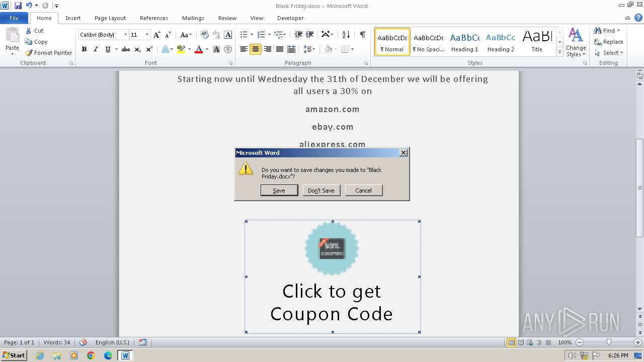Screen dimensions: 644x362
Task: Increase paragraph indent
Action: pyautogui.click(x=310, y=35)
